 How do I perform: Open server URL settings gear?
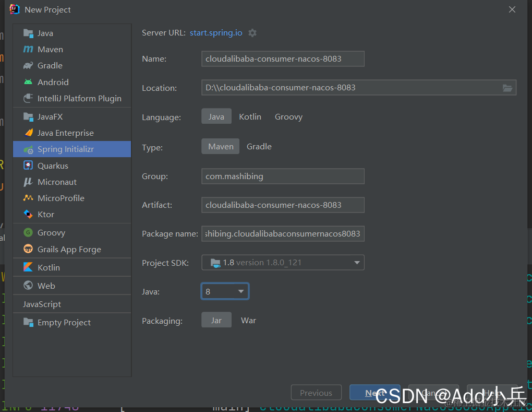(x=252, y=33)
